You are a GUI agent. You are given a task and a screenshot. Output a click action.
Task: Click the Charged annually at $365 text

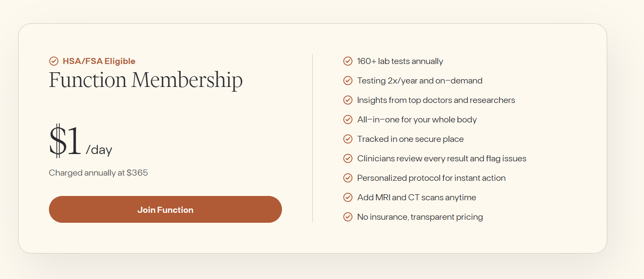[98, 173]
